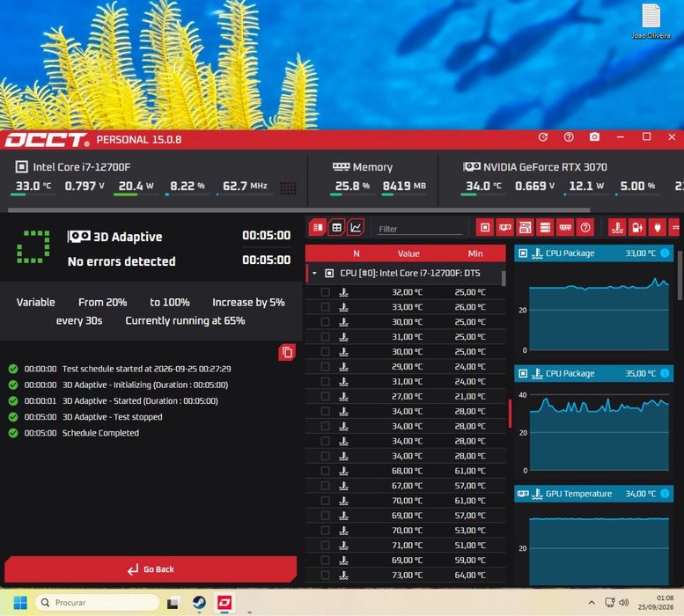This screenshot has height=616, width=684.
Task: Click the '3D Adaptive - Test stopped' log entry
Action: pos(112,417)
